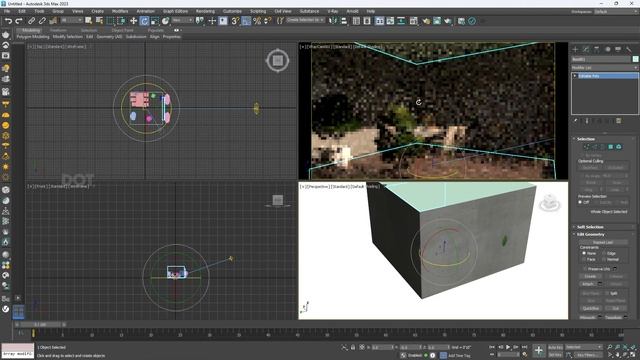Click the Mirror tool icon

coord(333,21)
